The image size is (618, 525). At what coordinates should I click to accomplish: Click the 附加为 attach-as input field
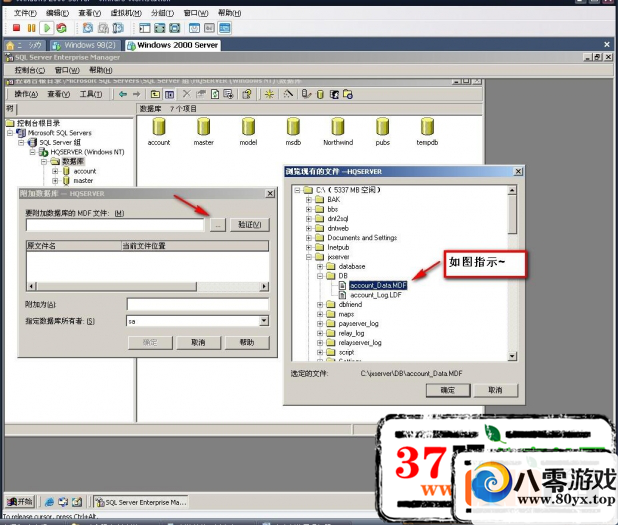coord(198,304)
